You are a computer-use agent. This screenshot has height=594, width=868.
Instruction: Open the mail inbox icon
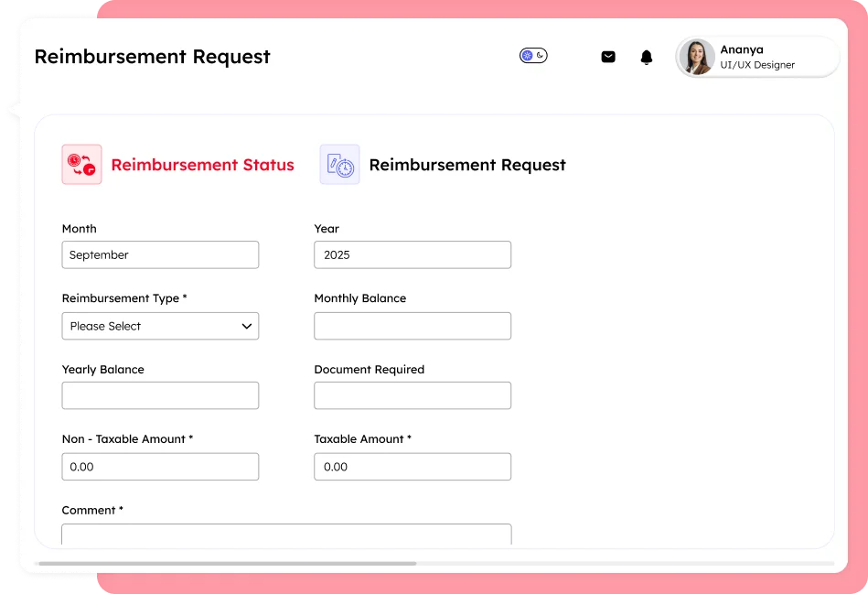[x=608, y=57]
